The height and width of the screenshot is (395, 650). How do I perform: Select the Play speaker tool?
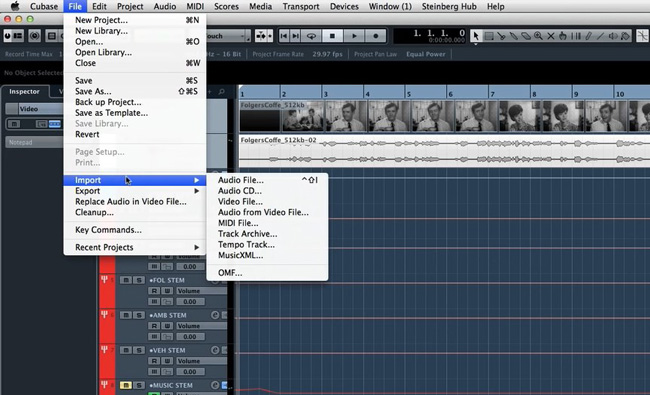(613, 36)
